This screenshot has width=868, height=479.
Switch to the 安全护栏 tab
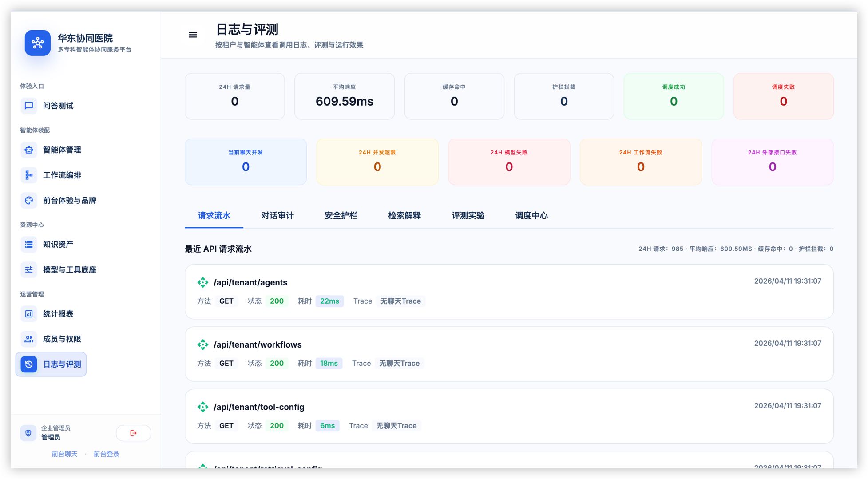point(341,216)
